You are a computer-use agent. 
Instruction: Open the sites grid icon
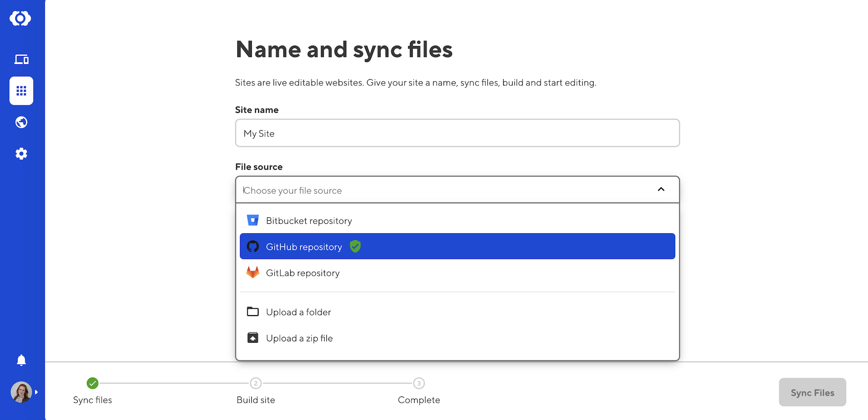(x=21, y=91)
